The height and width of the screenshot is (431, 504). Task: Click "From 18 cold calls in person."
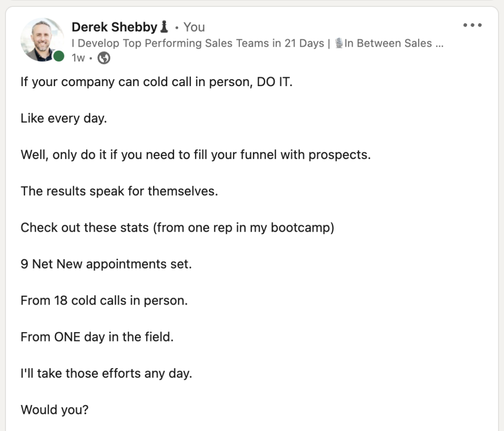pos(104,301)
